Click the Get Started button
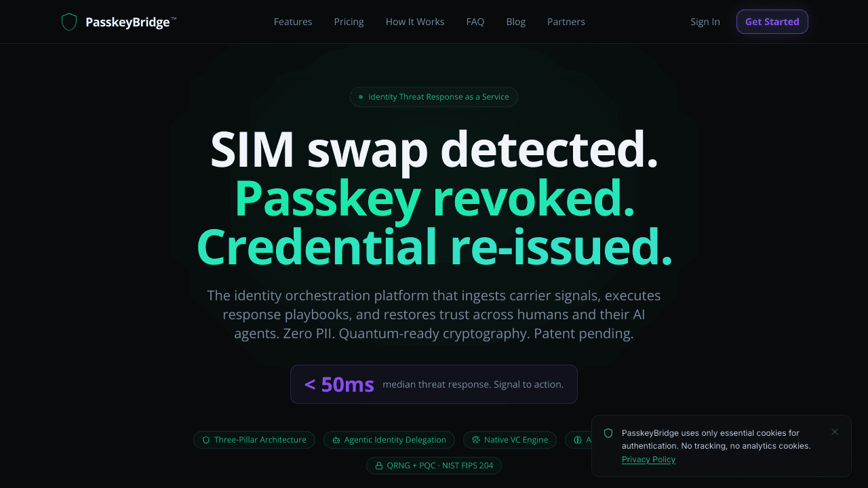868x488 pixels. 772,22
